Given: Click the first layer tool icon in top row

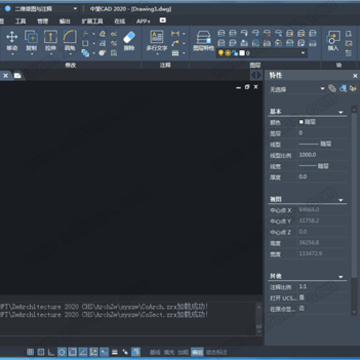Looking at the screenshot, I should pyautogui.click(x=221, y=33).
